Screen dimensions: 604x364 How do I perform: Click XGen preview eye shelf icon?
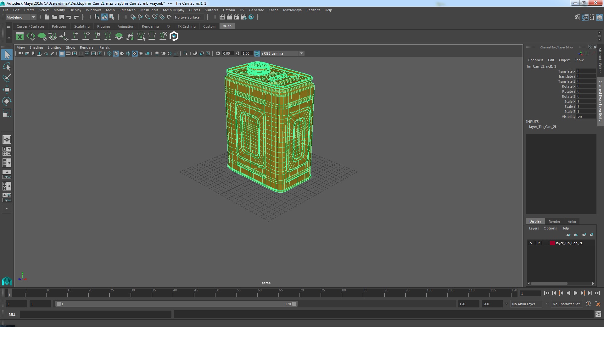[x=31, y=36]
